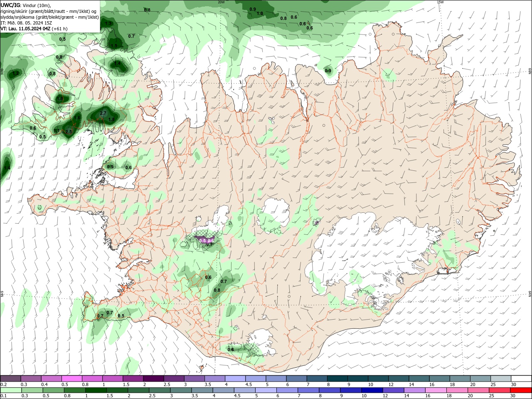Pick the grey-purple snow swatch between 0.2 and 0.3
The image size is (532, 399).
click(10, 379)
